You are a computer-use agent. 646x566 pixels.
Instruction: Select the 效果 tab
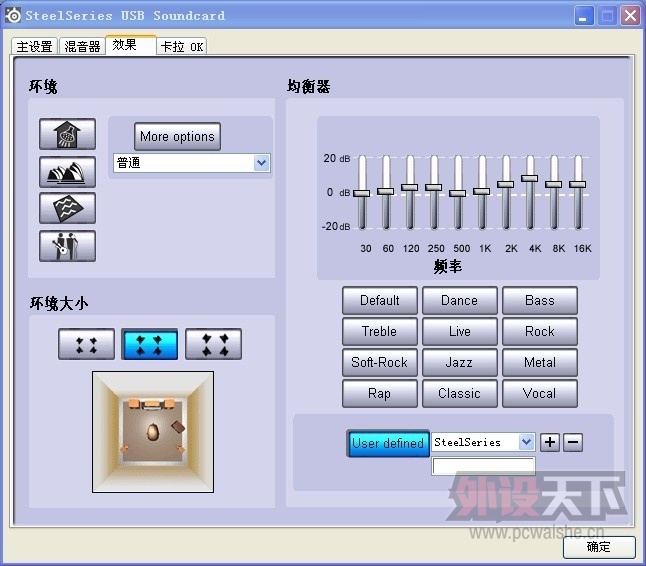tap(131, 45)
